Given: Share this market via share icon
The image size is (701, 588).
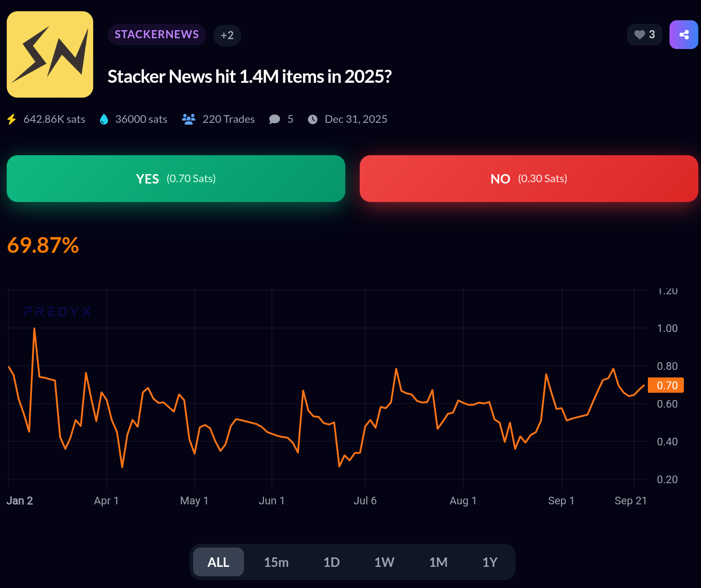Looking at the screenshot, I should [684, 35].
